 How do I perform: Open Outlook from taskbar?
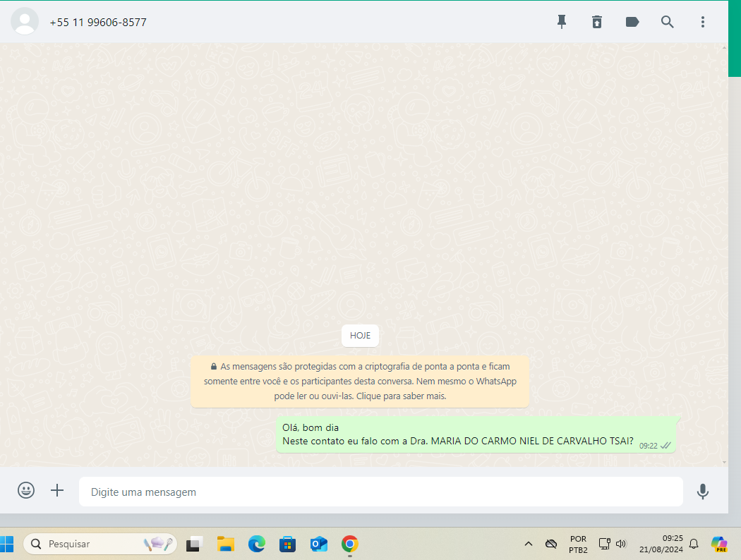click(319, 544)
